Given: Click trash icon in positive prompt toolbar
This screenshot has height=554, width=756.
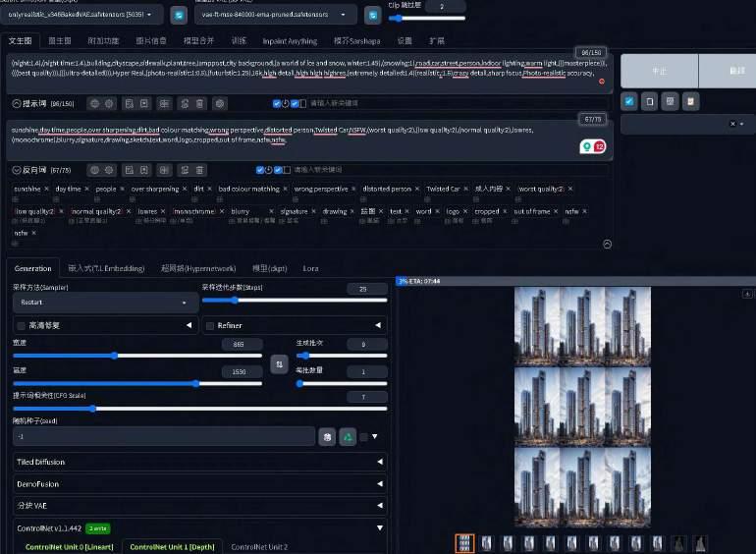Looking at the screenshot, I should [x=199, y=104].
